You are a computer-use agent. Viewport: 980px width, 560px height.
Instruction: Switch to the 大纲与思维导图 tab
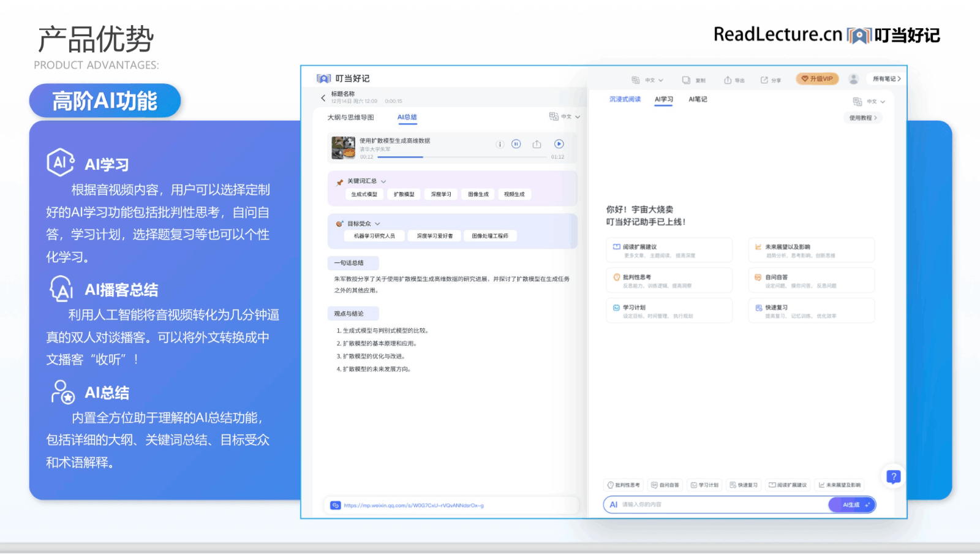(350, 117)
